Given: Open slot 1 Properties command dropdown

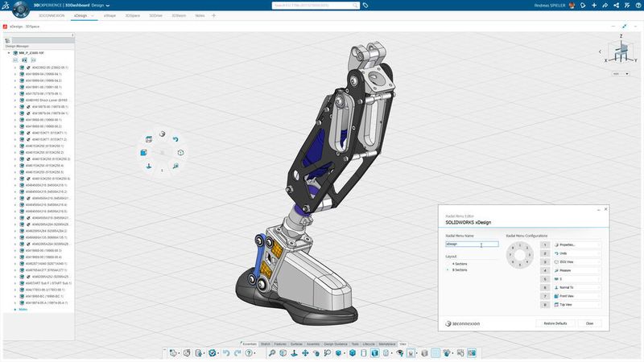Looking at the screenshot, I should coord(576,245).
